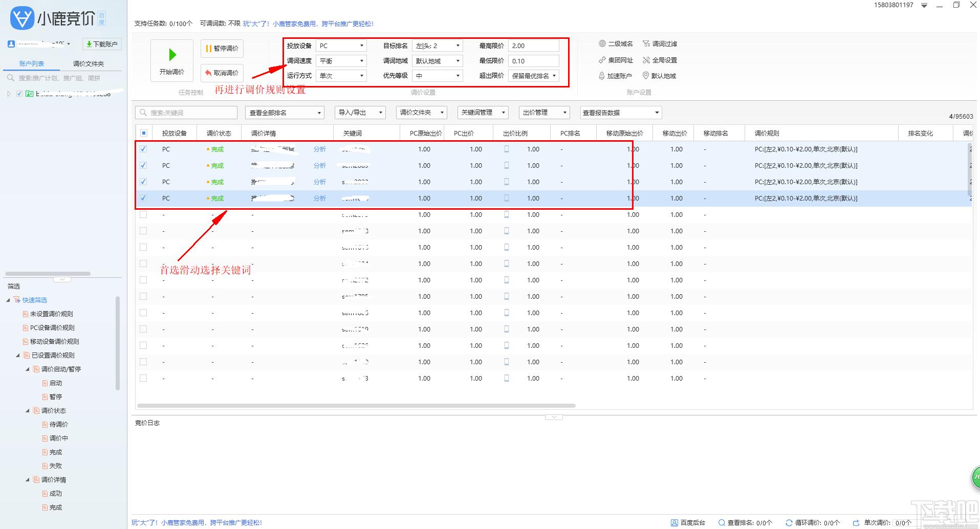Click the search icon in keyword search box
Viewport: 980px width, 529px height.
pos(142,113)
